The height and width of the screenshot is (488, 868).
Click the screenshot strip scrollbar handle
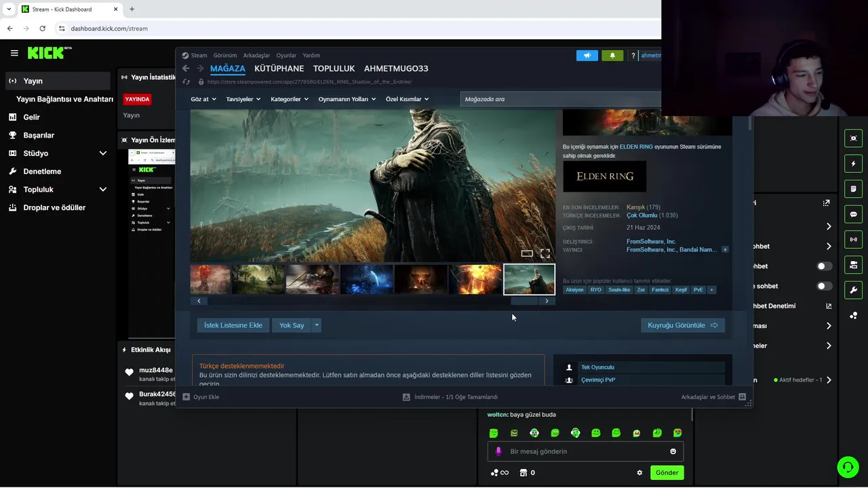point(524,301)
